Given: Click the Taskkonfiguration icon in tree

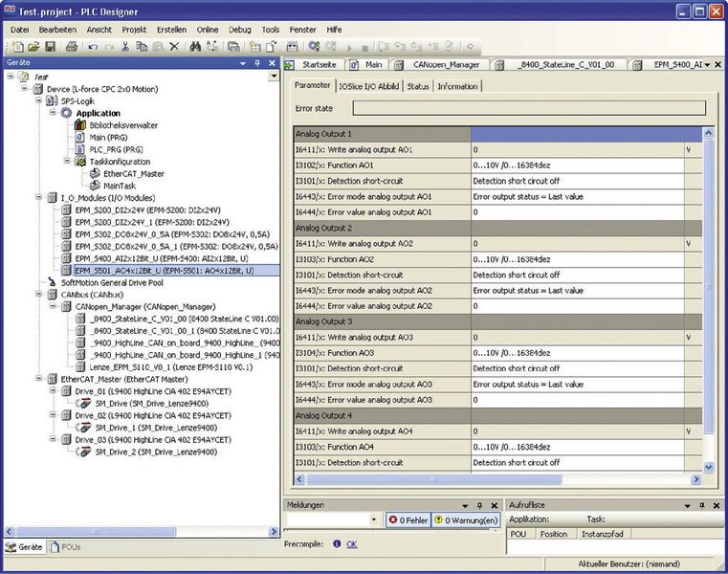Looking at the screenshot, I should [80, 161].
